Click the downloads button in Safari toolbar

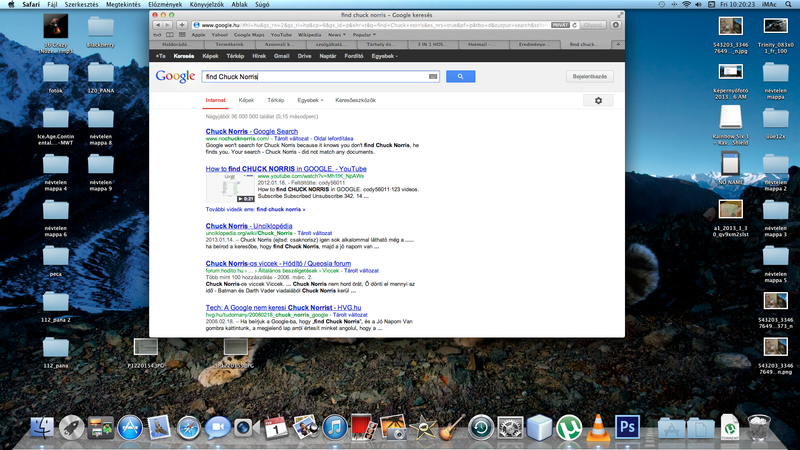pos(616,25)
